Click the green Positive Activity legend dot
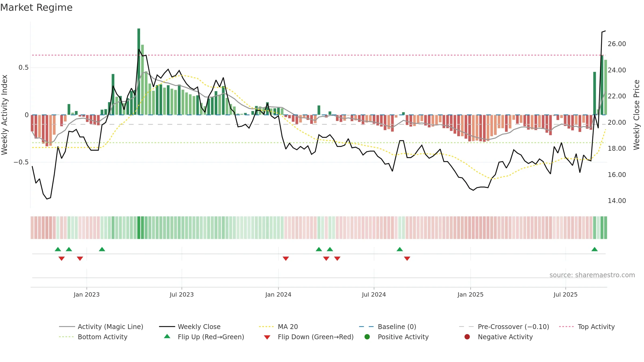 [367, 337]
